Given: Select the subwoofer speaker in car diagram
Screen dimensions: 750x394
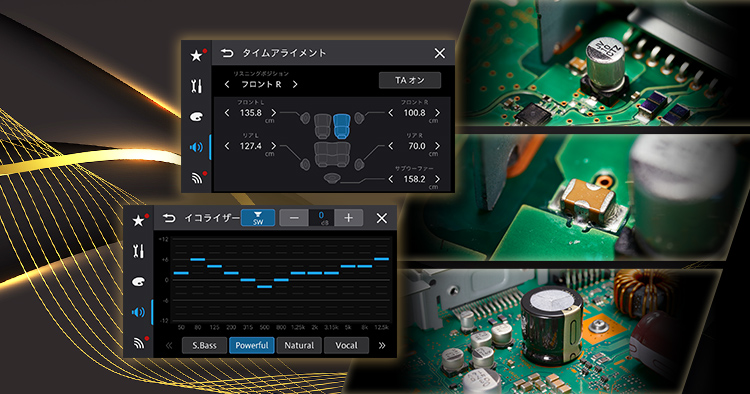Looking at the screenshot, I should 332,178.
